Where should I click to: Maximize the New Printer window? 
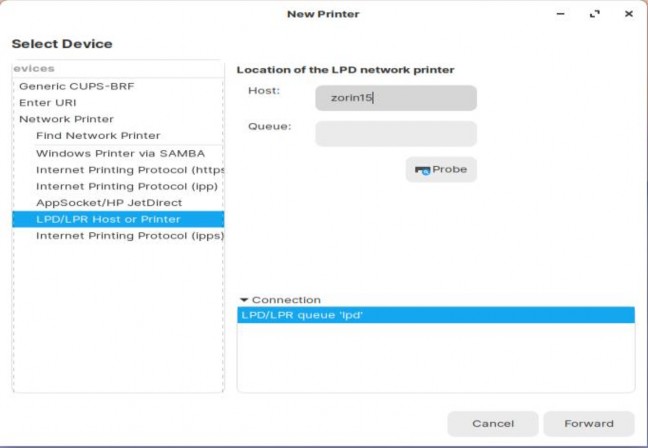point(595,14)
